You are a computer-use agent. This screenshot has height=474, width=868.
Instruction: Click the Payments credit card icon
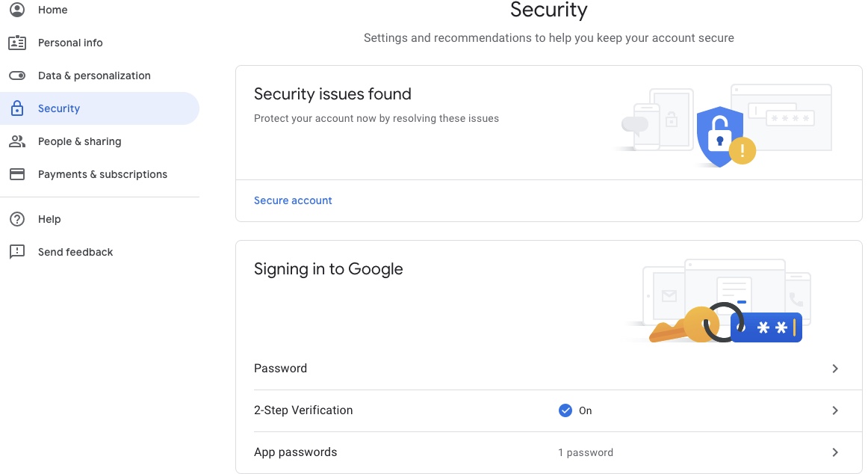(x=16, y=174)
